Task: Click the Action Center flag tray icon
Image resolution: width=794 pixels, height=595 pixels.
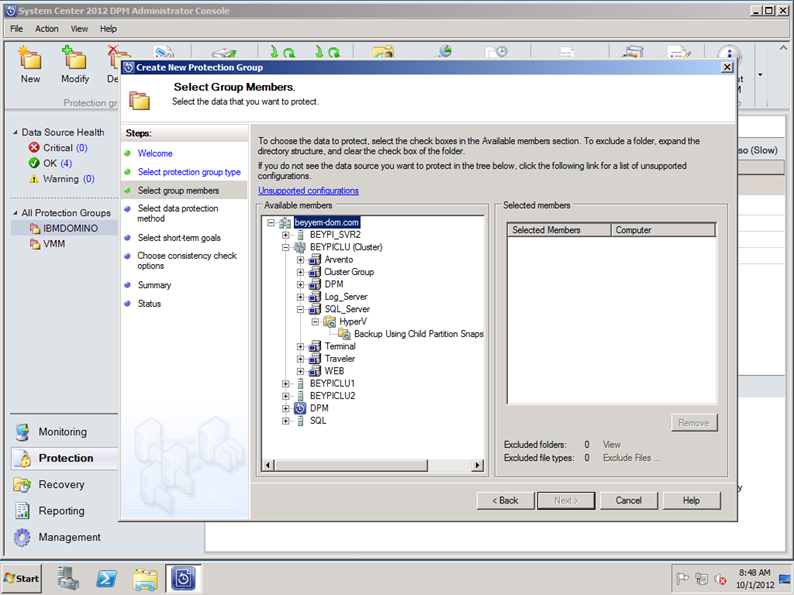Action: (683, 578)
